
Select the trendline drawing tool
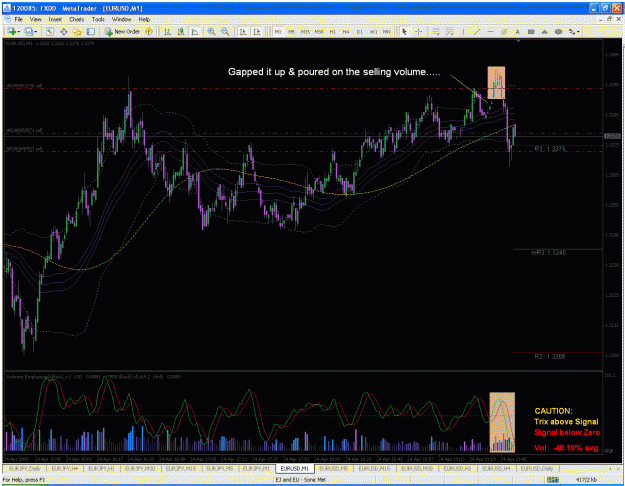[477, 31]
